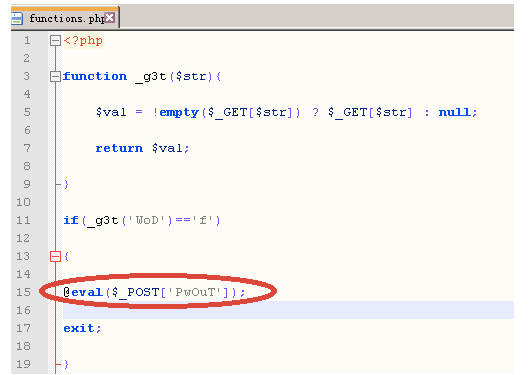
Task: Click the 'if' keyword on line 11
Action: pos(71,221)
